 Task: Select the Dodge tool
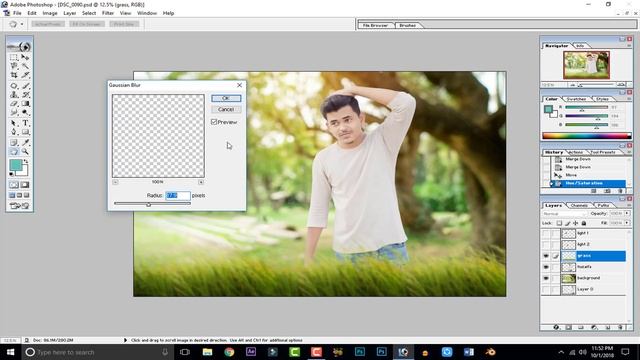[x=25, y=112]
